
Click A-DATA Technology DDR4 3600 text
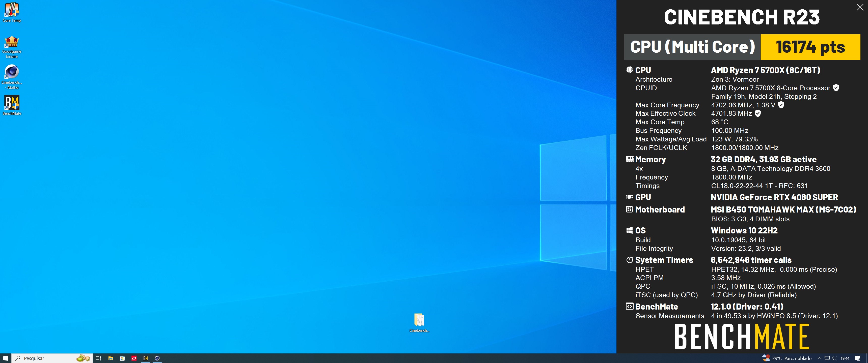pos(780,169)
